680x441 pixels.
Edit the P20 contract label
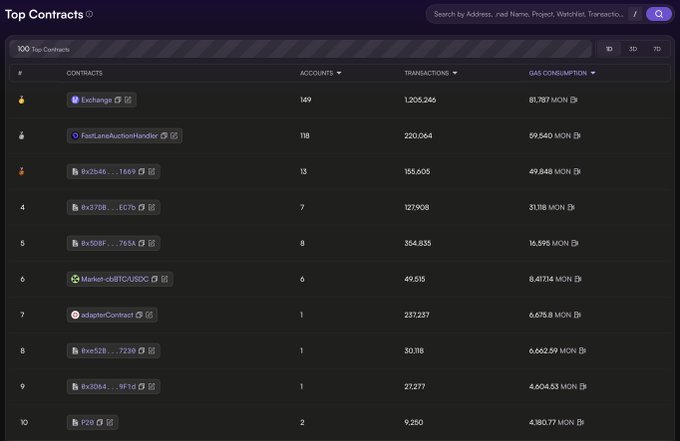(x=110, y=422)
